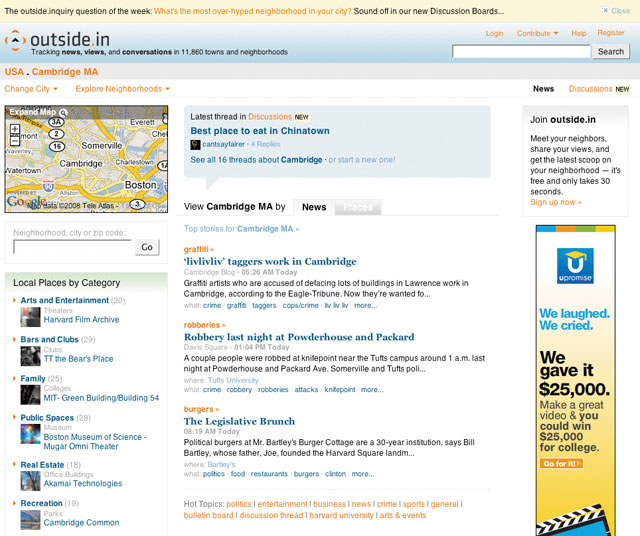Screen dimensions: 640x536
Task: Open MIT Green Building thumbnail
Action: click(x=30, y=395)
